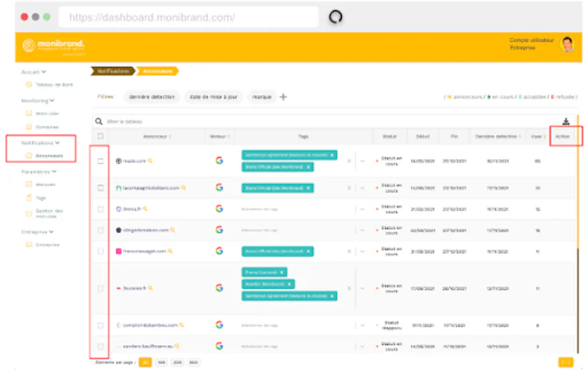This screenshot has width=588, height=373.
Task: Open the tags dropdown arrow in made.com row
Action: tap(362, 161)
